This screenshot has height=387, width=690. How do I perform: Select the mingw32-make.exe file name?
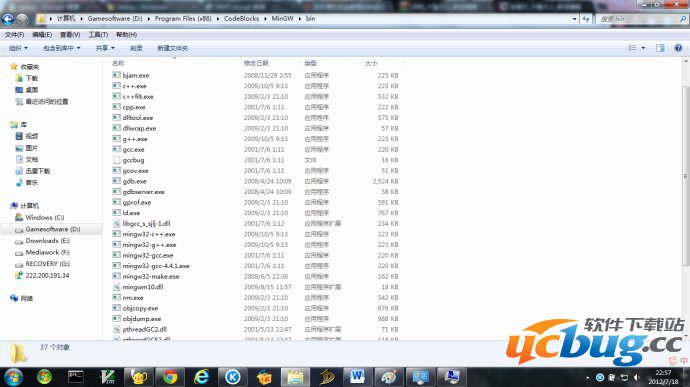coord(151,276)
